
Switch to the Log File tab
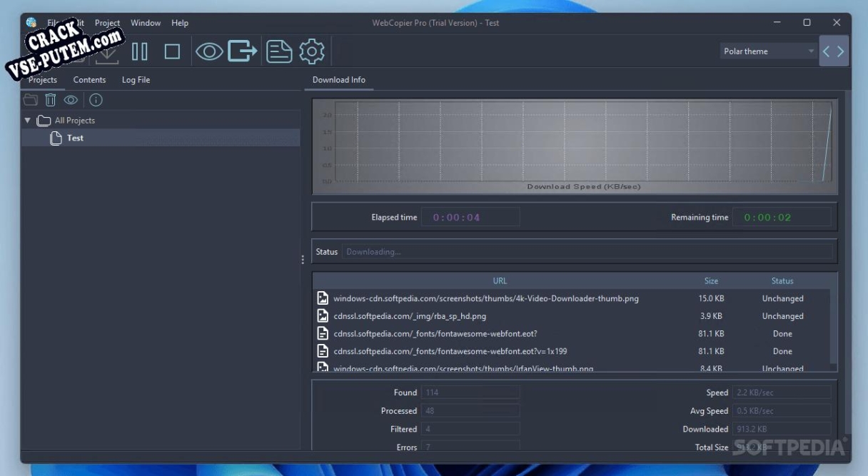136,80
